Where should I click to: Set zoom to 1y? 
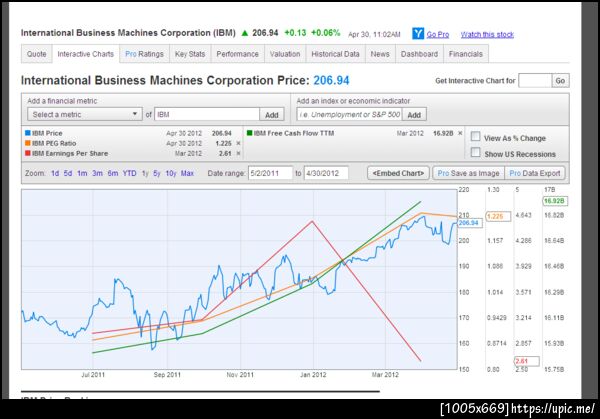(145, 173)
